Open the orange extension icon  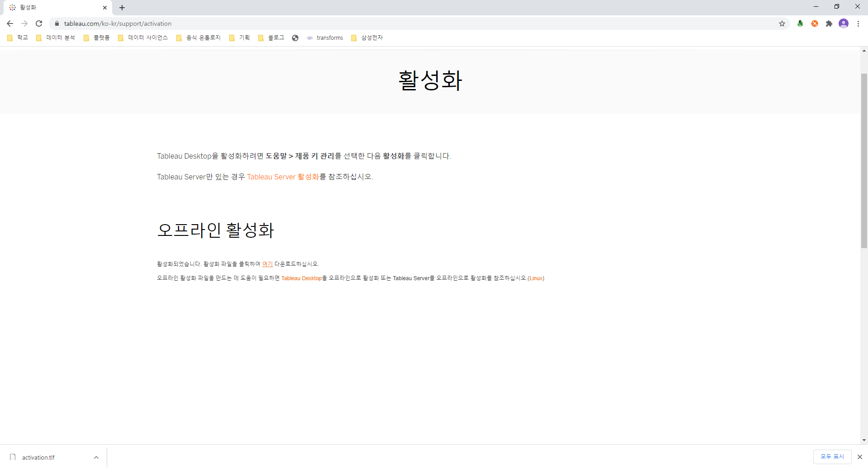tap(815, 23)
